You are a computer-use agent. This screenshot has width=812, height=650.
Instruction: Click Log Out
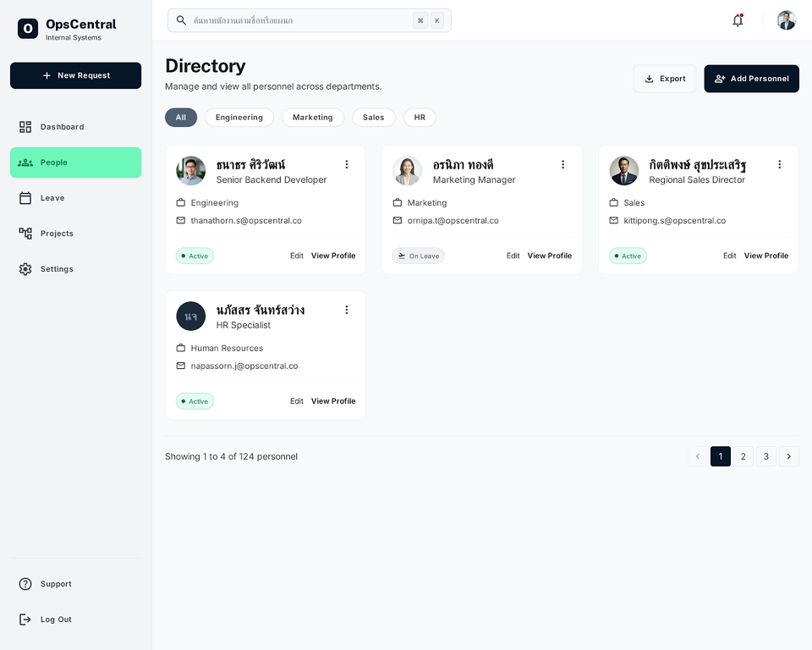(x=75, y=620)
